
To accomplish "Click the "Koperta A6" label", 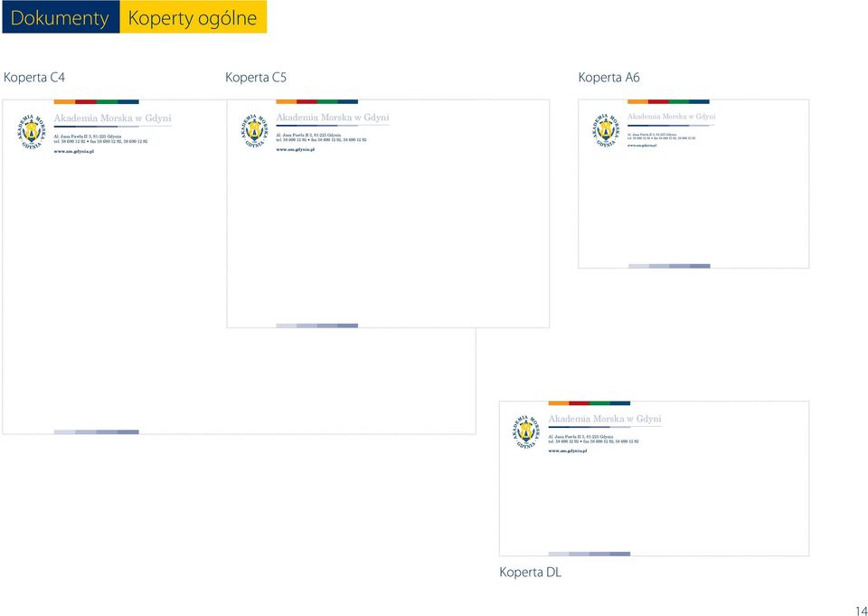I will pos(609,78).
